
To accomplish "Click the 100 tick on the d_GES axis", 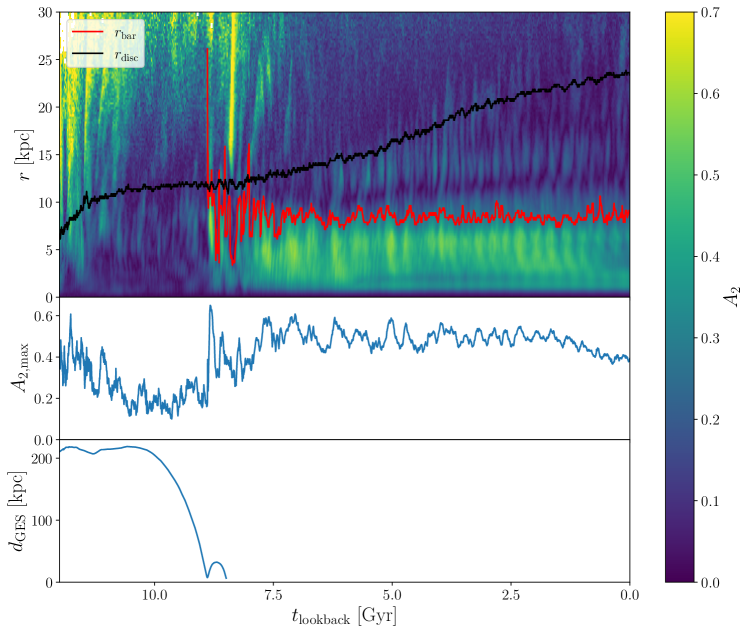I will (x=42, y=520).
